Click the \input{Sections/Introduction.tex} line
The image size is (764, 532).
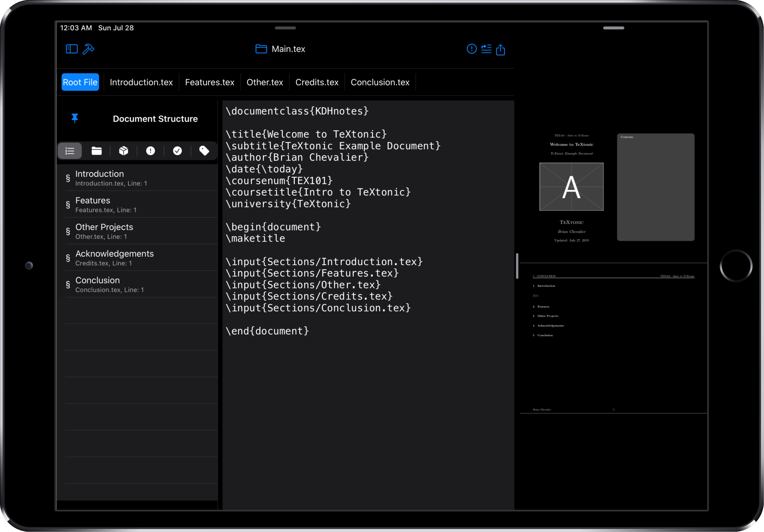coord(324,262)
